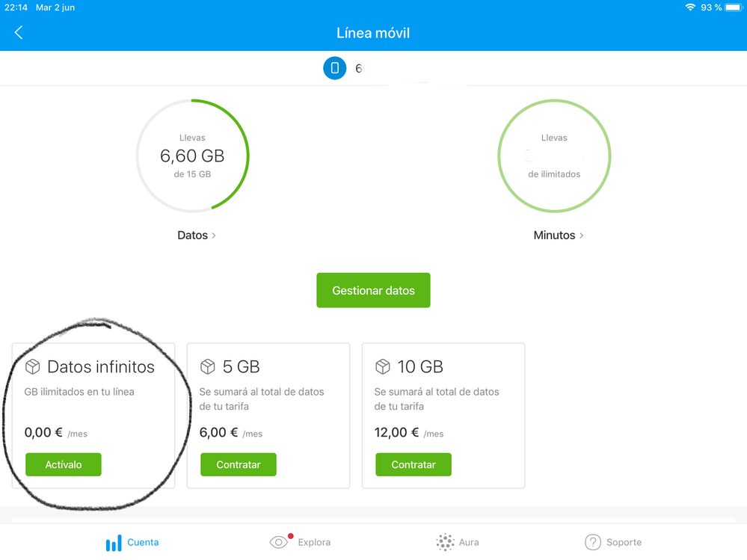747x560 pixels.
Task: Tap the back arrow in header
Action: click(19, 33)
